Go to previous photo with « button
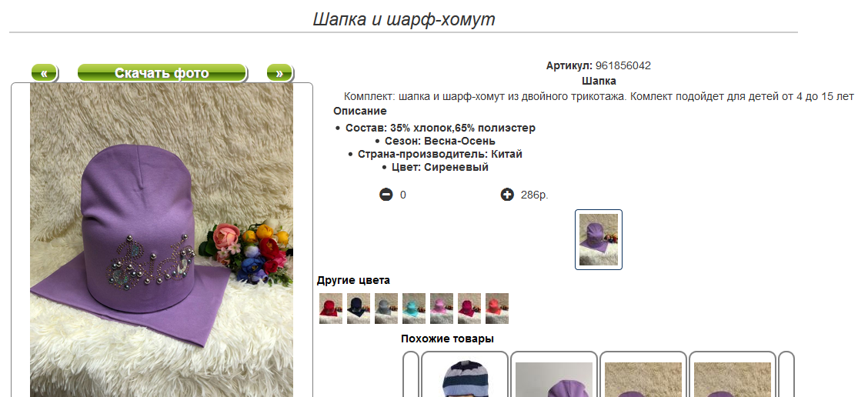 [x=45, y=72]
